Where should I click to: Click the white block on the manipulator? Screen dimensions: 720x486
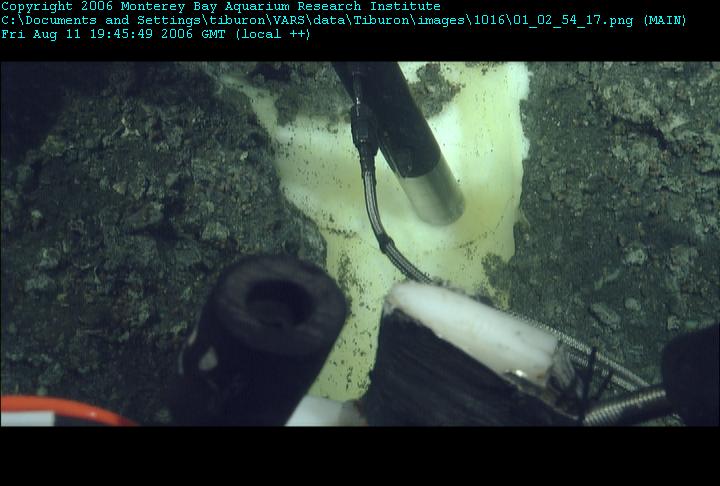click(473, 328)
